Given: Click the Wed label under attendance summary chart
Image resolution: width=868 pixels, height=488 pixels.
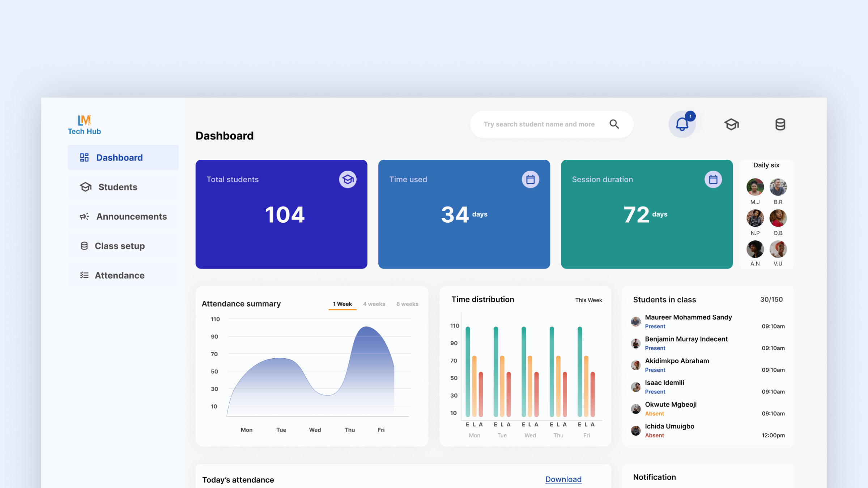Looking at the screenshot, I should 315,430.
